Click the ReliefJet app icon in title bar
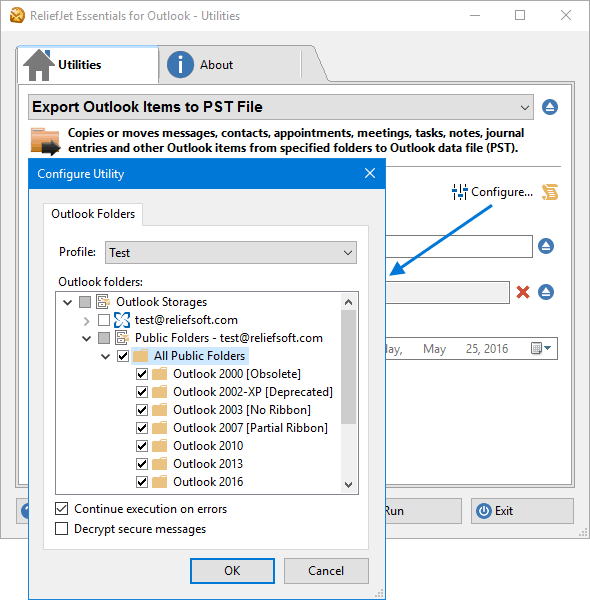Screen dimensions: 590x600 (x=17, y=15)
